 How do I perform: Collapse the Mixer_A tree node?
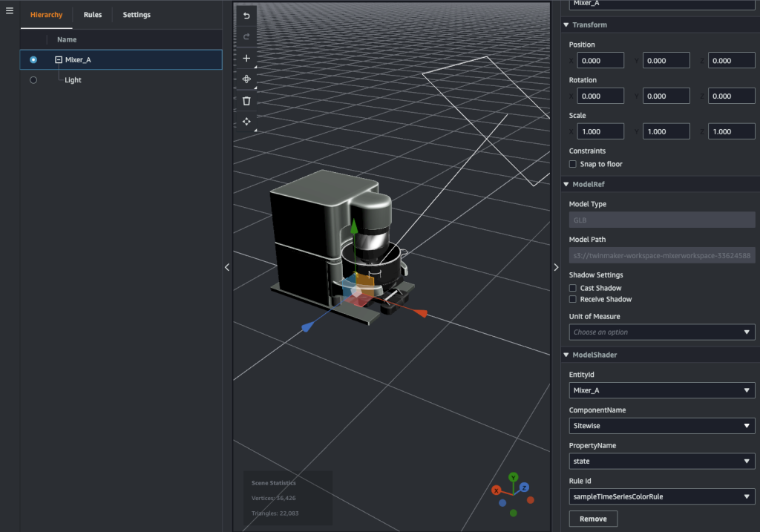(x=59, y=60)
